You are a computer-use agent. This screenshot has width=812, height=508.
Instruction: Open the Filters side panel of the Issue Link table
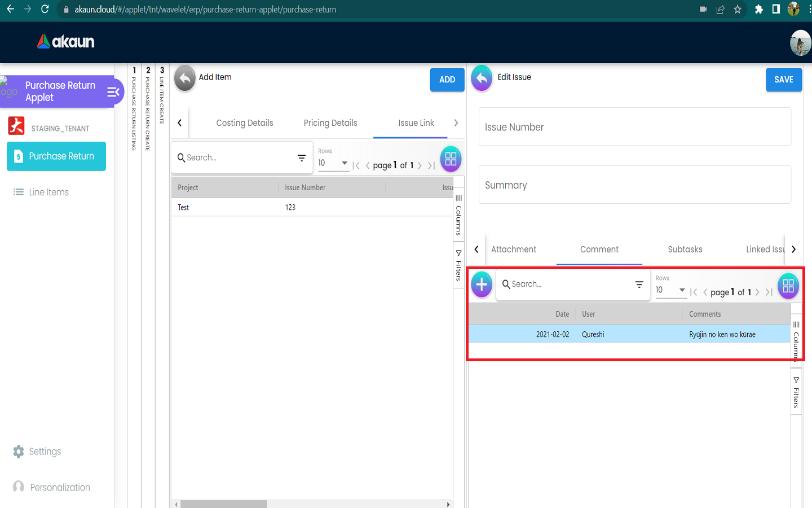point(458,265)
